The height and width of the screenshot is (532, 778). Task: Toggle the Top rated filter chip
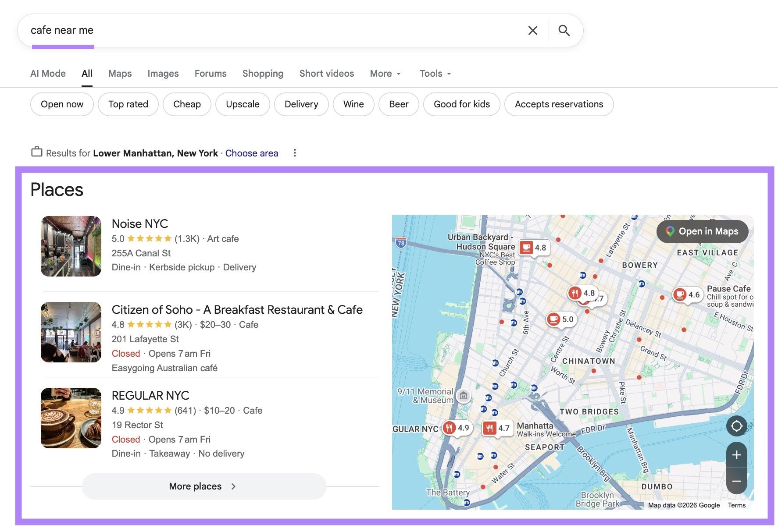click(x=128, y=104)
